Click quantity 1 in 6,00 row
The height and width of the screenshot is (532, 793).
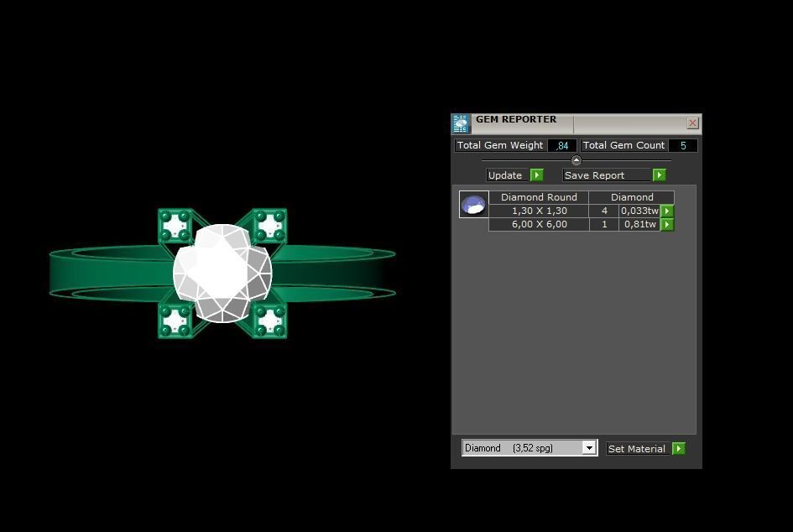click(604, 224)
